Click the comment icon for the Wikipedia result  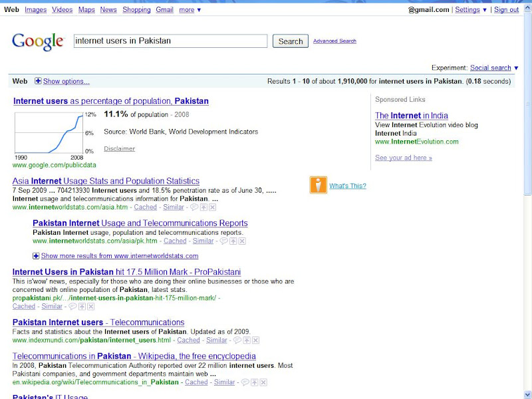[245, 382]
